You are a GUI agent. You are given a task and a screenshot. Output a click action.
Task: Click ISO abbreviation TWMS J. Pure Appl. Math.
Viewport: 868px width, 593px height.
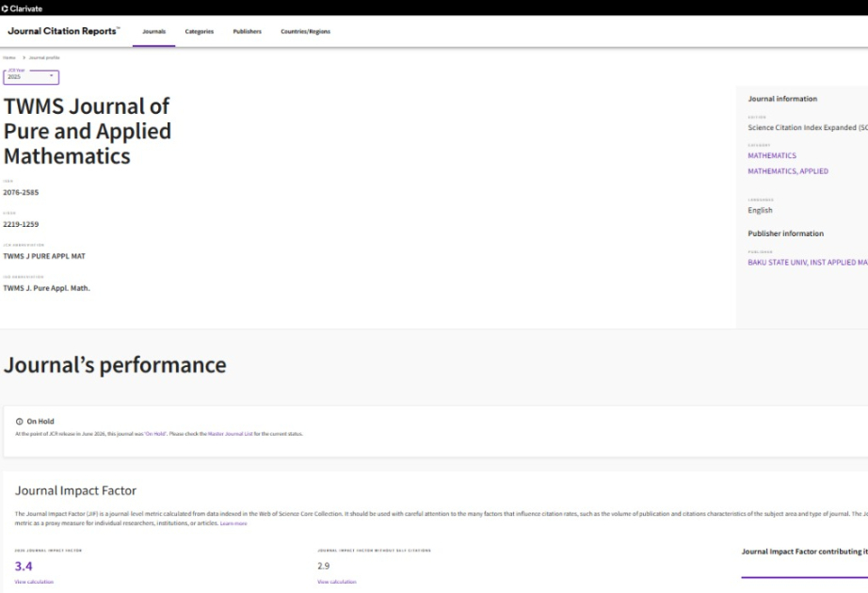(46, 288)
